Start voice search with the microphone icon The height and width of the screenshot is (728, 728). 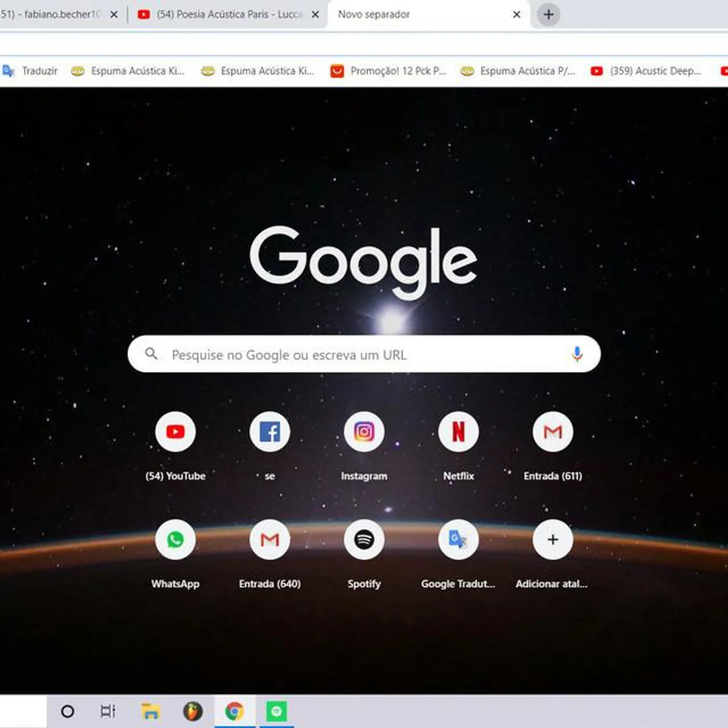577,354
